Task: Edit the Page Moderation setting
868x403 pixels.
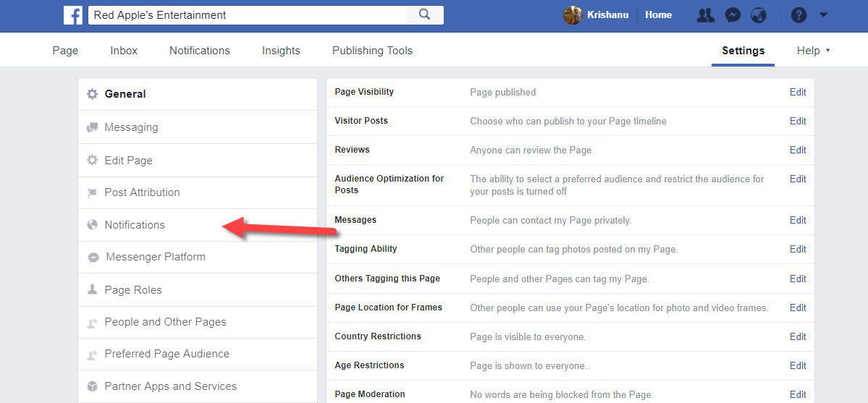Action: click(x=798, y=395)
